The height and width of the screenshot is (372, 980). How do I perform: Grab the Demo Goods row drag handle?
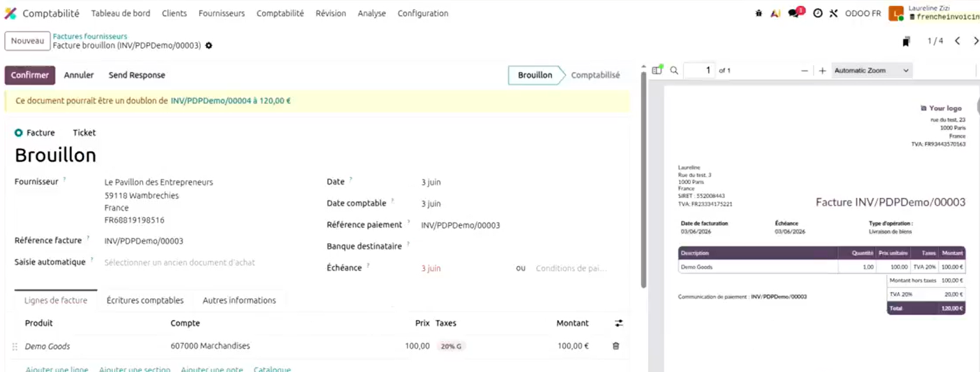(15, 346)
